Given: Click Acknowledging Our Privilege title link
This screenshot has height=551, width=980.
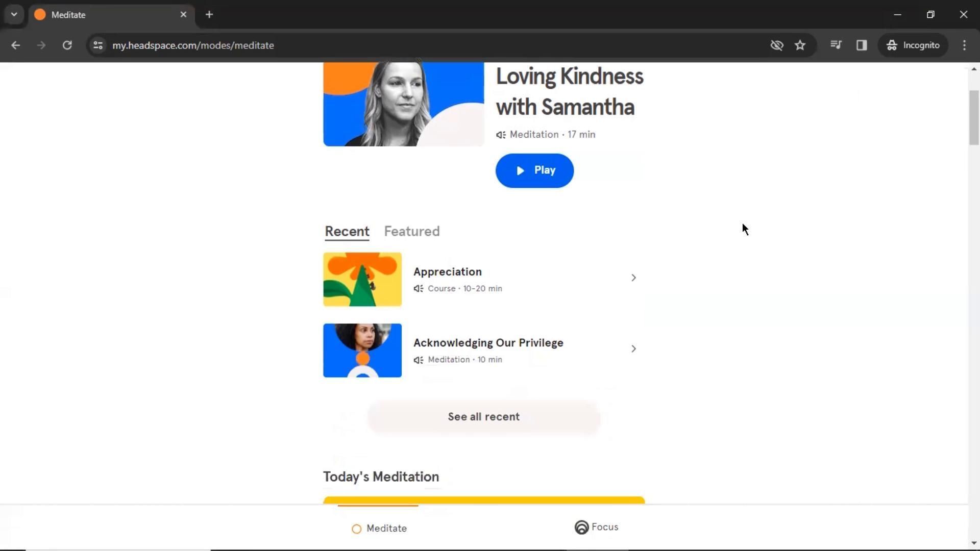Looking at the screenshot, I should [488, 343].
